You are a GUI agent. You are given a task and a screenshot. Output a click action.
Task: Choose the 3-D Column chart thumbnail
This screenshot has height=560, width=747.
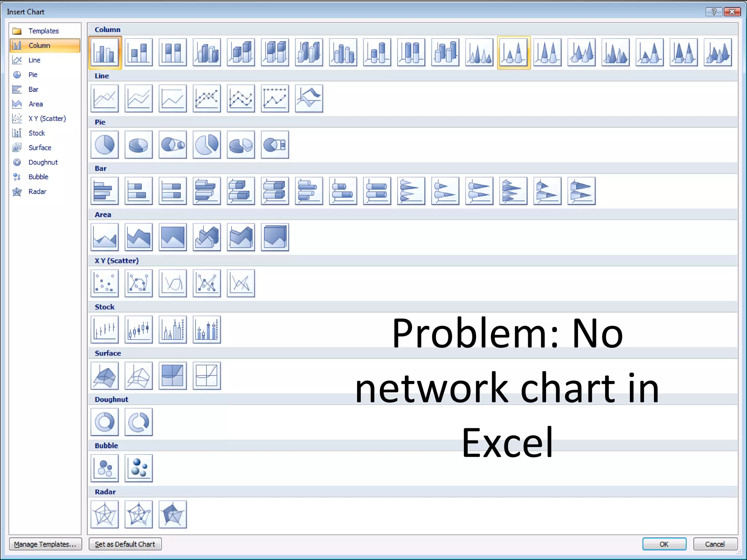point(309,52)
